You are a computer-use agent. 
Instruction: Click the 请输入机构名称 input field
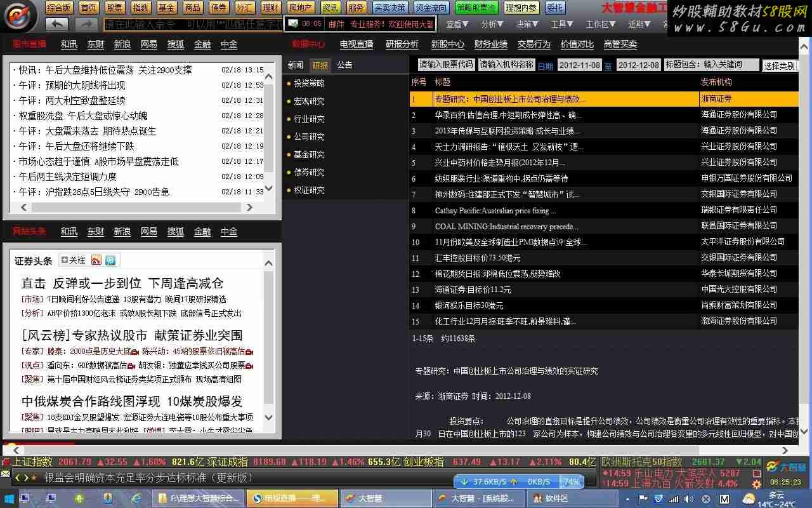(x=506, y=65)
